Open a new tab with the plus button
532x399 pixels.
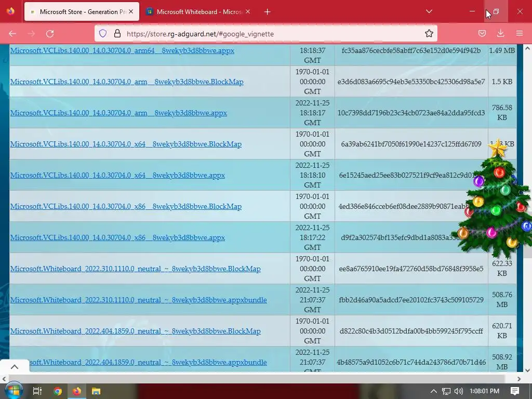pyautogui.click(x=268, y=12)
